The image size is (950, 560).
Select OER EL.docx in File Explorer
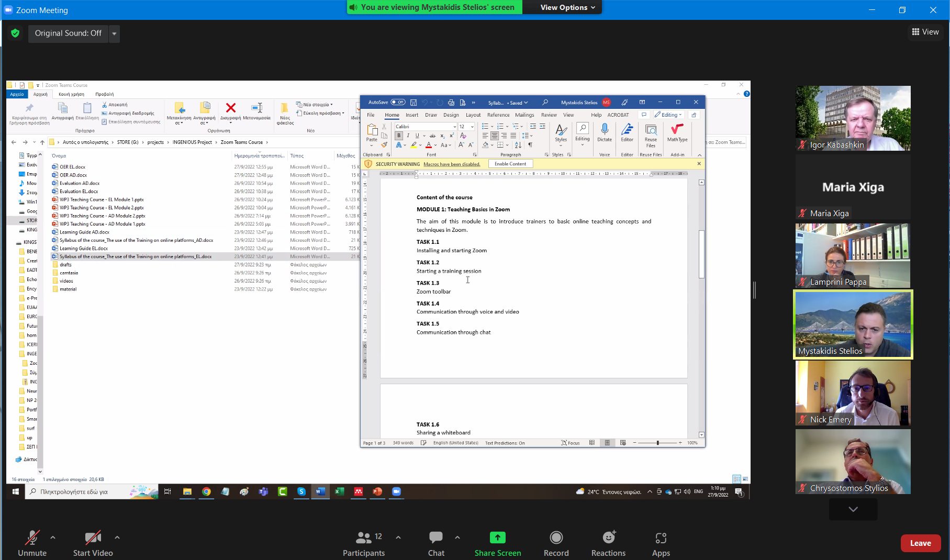[72, 167]
